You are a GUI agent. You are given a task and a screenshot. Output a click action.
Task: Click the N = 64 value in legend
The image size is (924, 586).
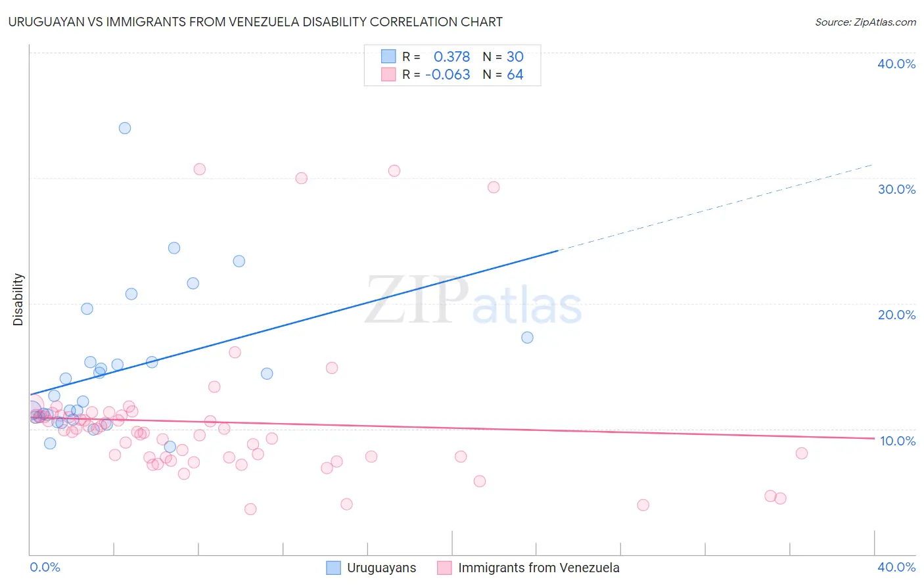(x=503, y=75)
